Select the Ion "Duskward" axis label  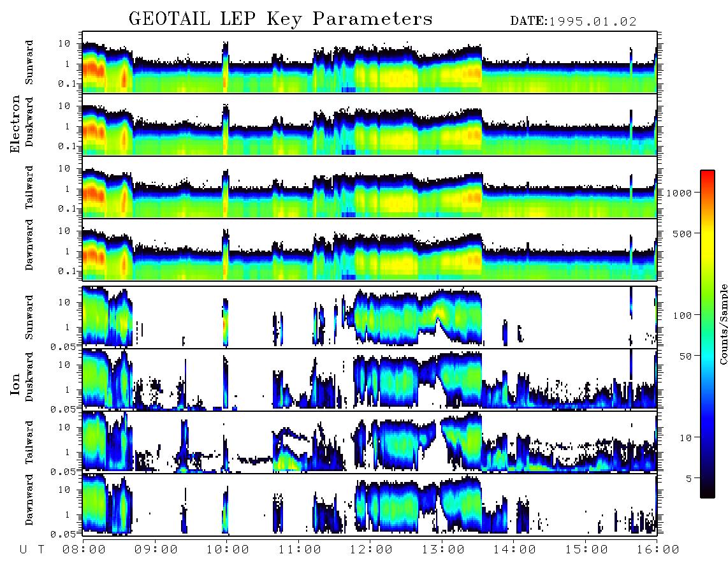point(29,377)
